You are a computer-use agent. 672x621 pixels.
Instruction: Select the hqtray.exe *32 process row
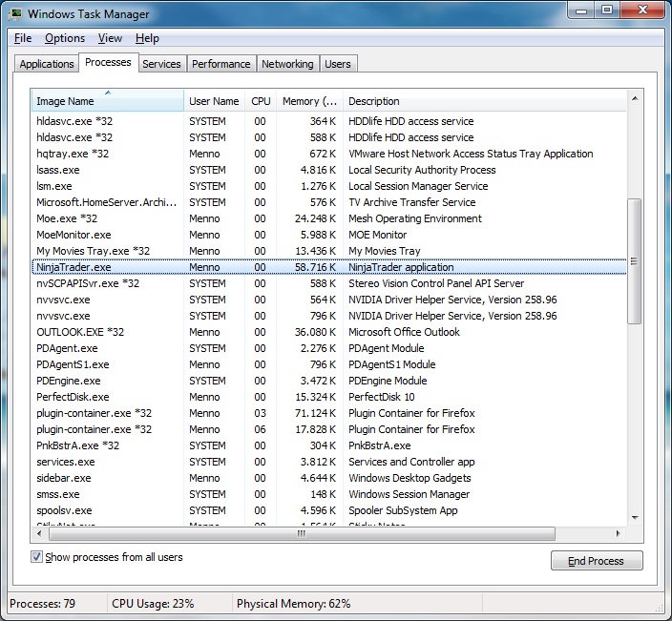pos(329,154)
